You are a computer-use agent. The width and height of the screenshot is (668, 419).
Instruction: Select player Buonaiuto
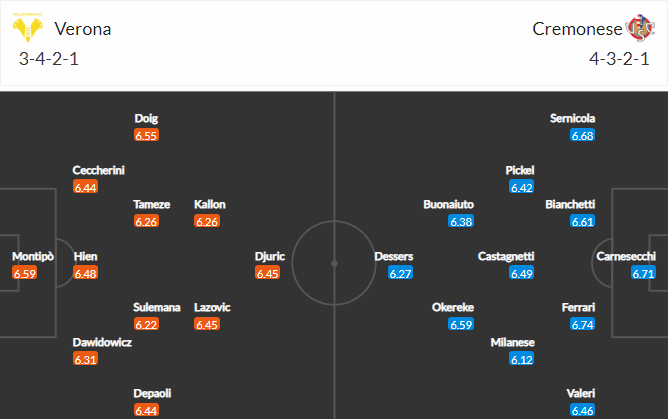coord(448,204)
